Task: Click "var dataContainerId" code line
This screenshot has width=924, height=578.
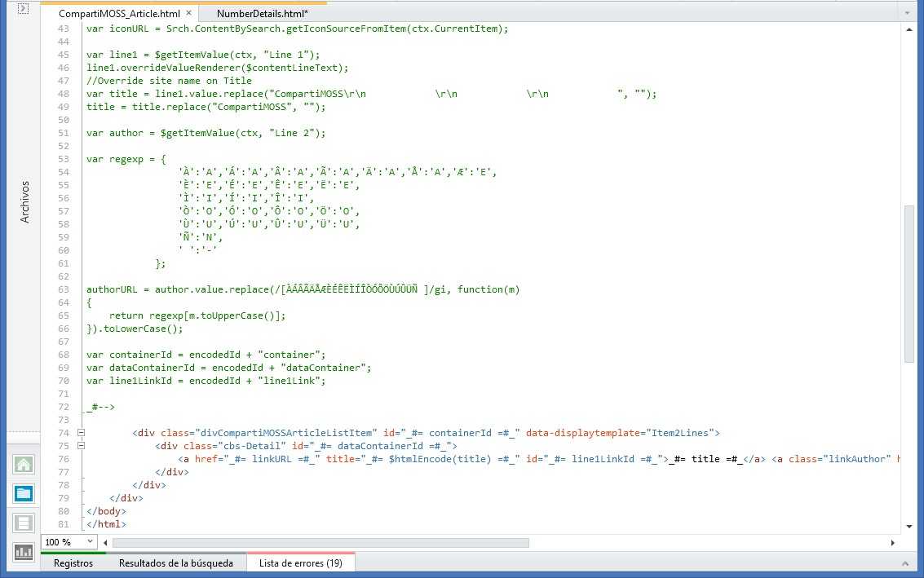Action: pos(228,368)
